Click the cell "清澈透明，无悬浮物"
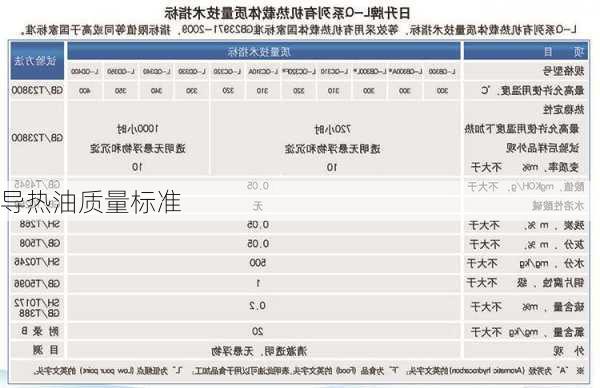The width and height of the screenshot is (600, 388). [x=259, y=351]
